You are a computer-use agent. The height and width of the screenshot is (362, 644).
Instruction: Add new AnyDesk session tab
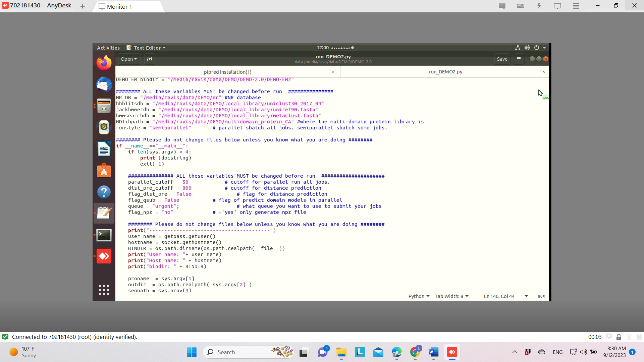pyautogui.click(x=83, y=6)
